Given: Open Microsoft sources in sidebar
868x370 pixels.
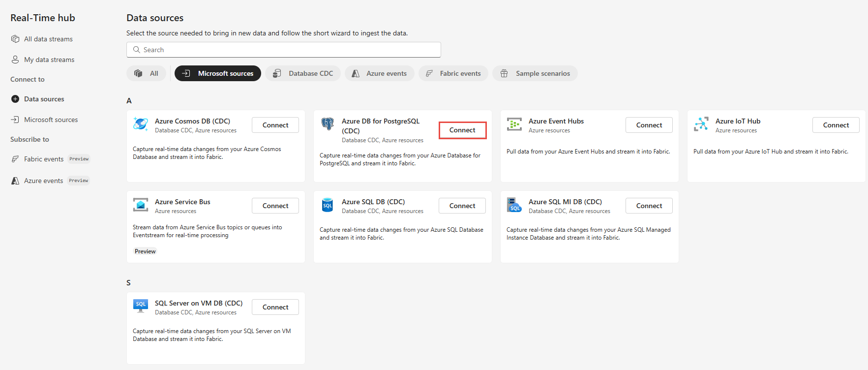Looking at the screenshot, I should pyautogui.click(x=51, y=120).
